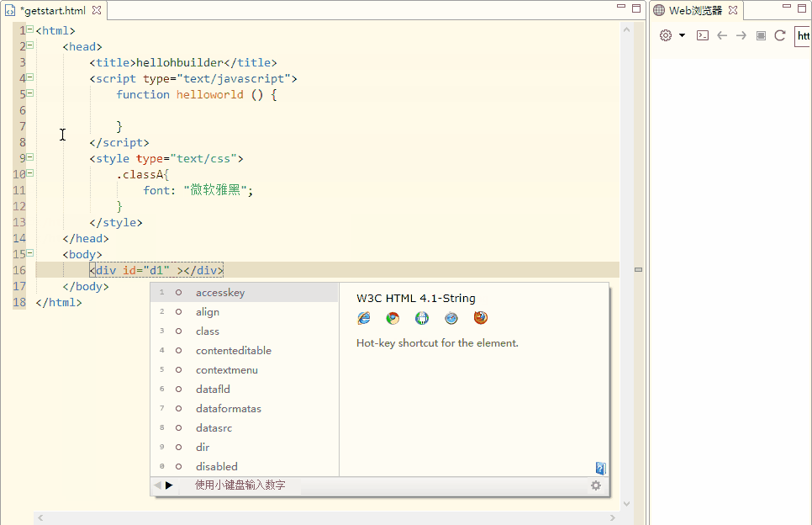Open the browser settings gear icon
This screenshot has height=525, width=812.
pyautogui.click(x=666, y=35)
